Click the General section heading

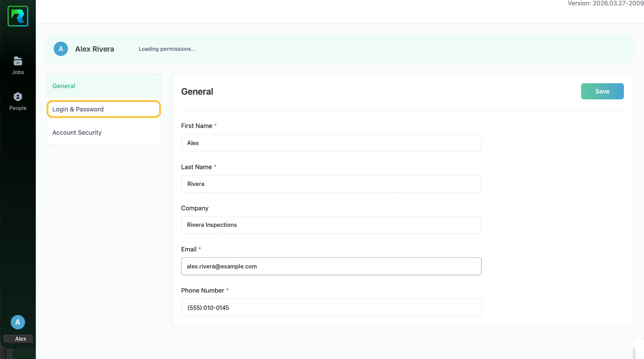tap(197, 92)
